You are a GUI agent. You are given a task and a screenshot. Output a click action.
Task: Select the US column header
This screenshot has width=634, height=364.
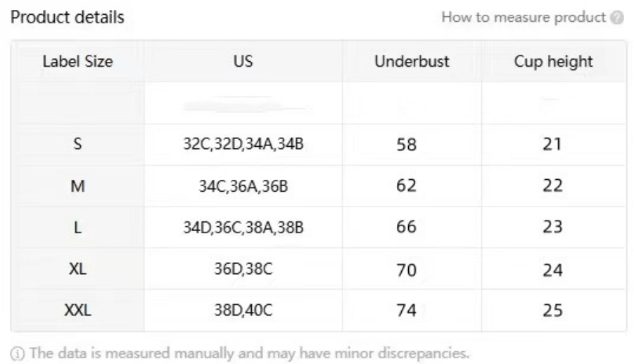pyautogui.click(x=243, y=61)
